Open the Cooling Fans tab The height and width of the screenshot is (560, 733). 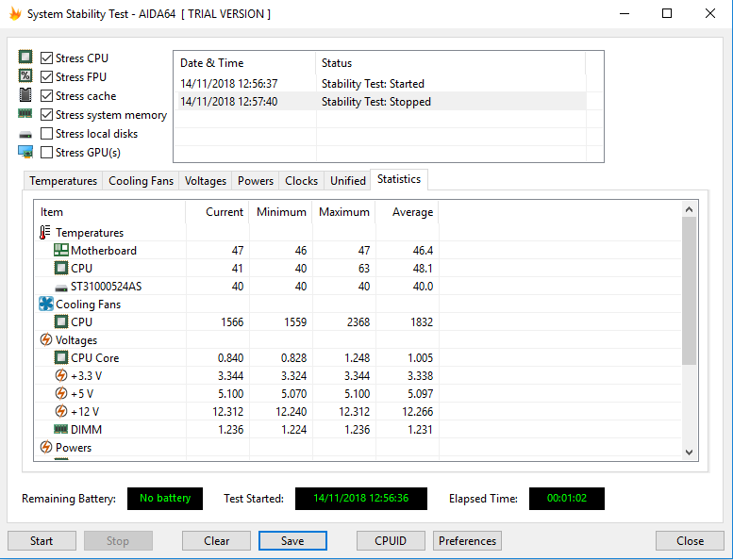click(x=141, y=181)
